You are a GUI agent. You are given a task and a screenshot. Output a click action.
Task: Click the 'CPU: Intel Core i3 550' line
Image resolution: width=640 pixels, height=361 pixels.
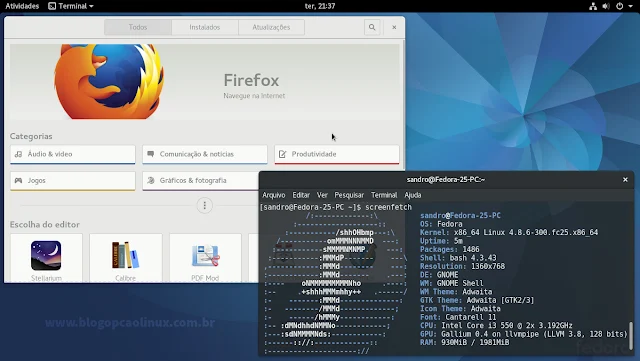click(x=496, y=325)
